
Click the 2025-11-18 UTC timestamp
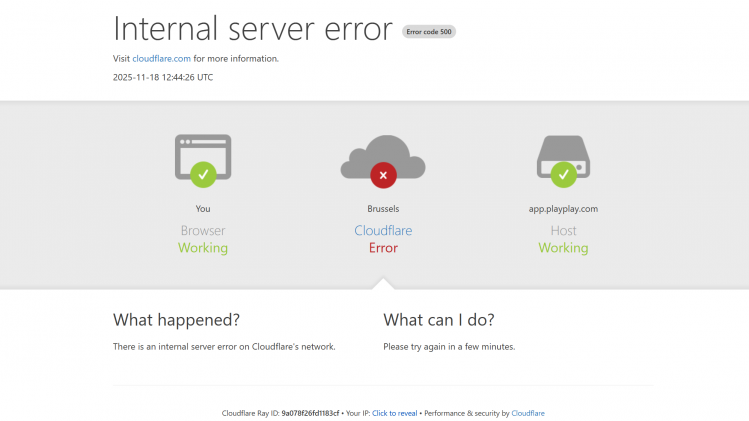(163, 77)
